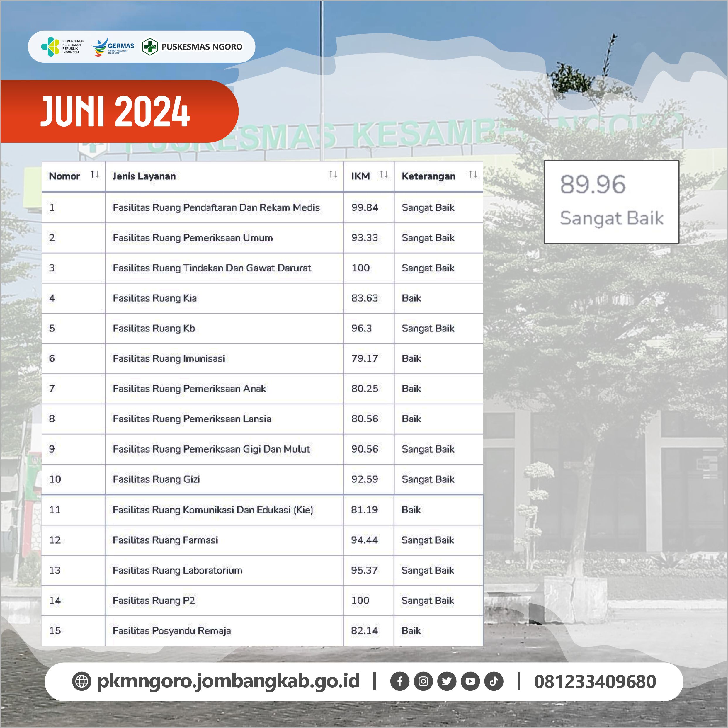Select Fasilitas Ruang Pendaftaran Dan Rekam Medis
The image size is (728, 728).
point(216,207)
